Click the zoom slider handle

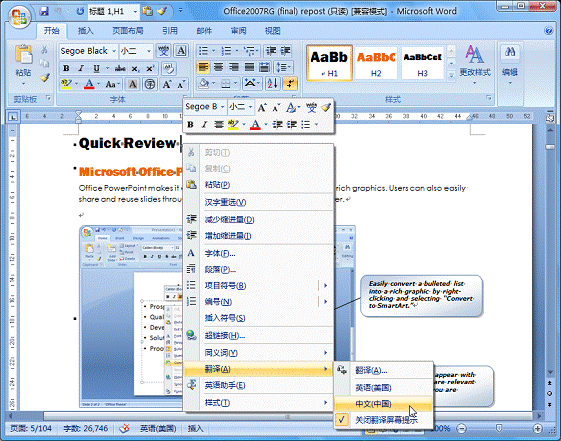499,428
